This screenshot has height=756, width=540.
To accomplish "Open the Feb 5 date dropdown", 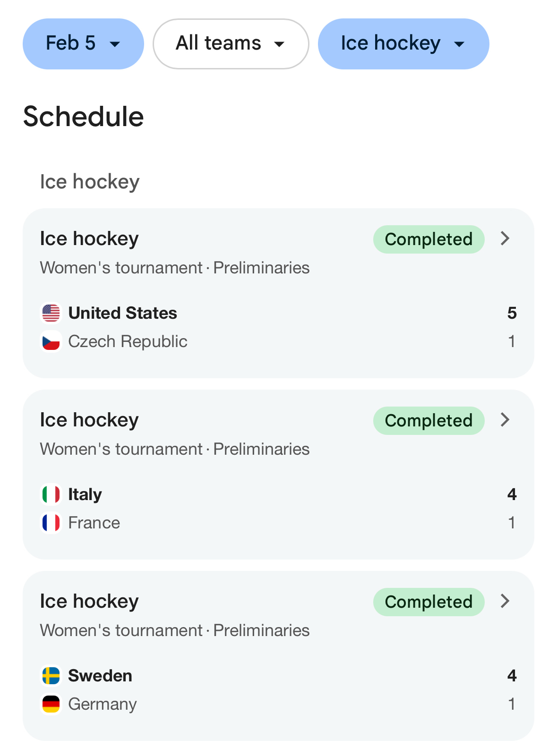I will click(x=83, y=44).
